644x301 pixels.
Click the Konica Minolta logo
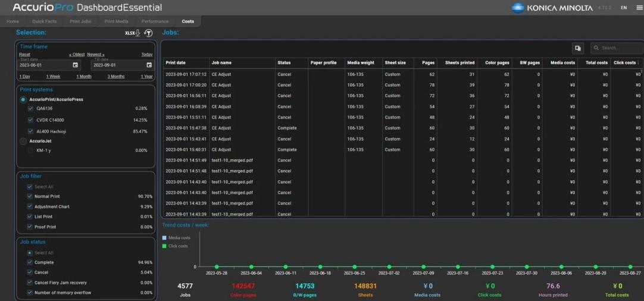click(552, 7)
